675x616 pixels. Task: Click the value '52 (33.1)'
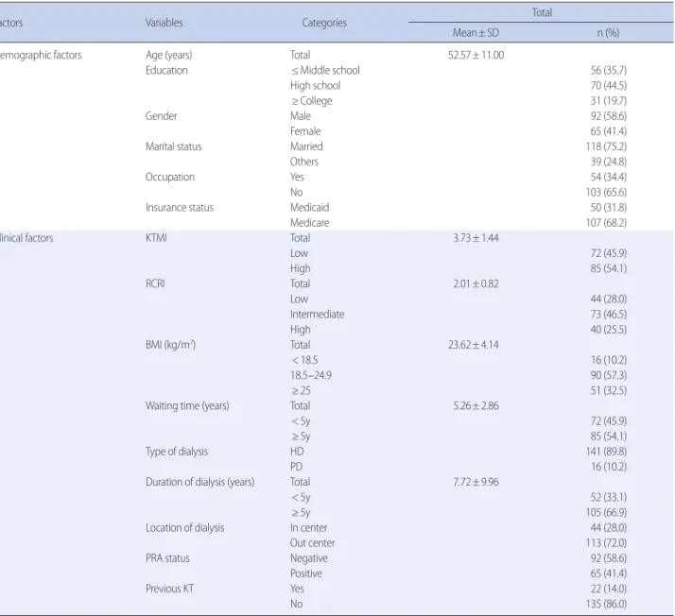coord(608,497)
